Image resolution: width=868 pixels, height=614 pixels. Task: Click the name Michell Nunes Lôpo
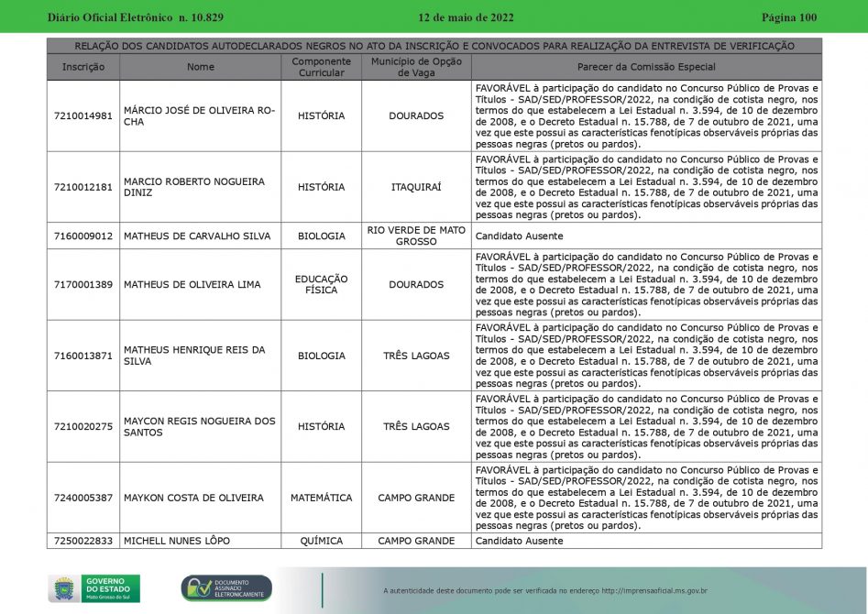[177, 541]
